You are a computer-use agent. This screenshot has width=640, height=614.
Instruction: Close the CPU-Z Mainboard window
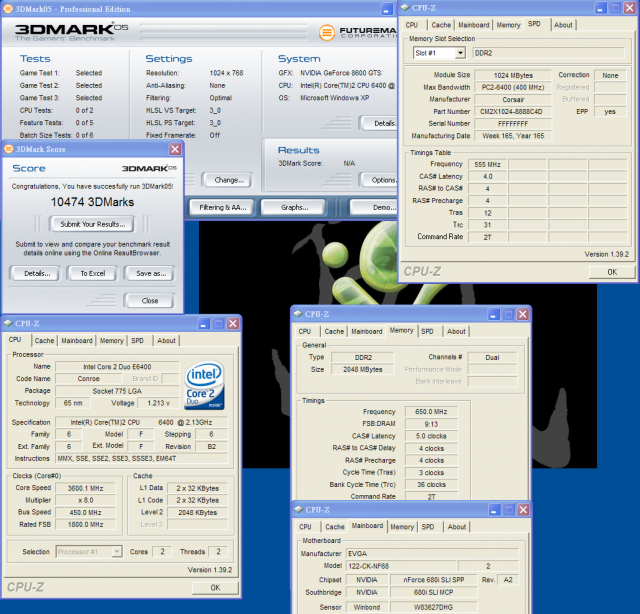click(x=523, y=510)
